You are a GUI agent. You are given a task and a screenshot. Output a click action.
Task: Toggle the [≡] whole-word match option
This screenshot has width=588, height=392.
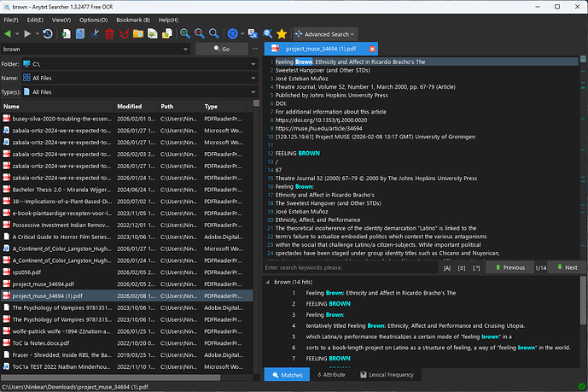(x=461, y=267)
